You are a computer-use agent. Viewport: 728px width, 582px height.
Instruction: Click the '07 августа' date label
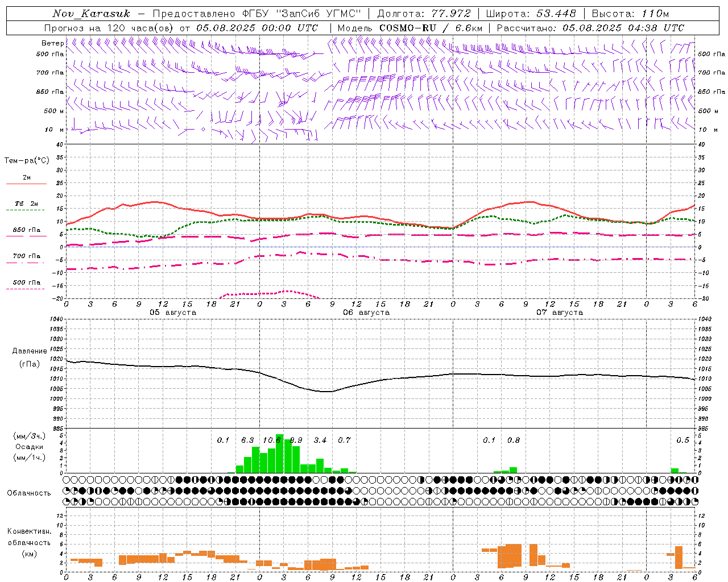coord(560,313)
